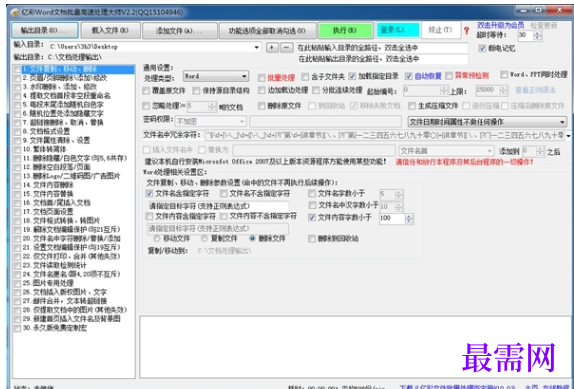Click the 载入文件(K) button
The height and width of the screenshot is (389, 574).
110,30
